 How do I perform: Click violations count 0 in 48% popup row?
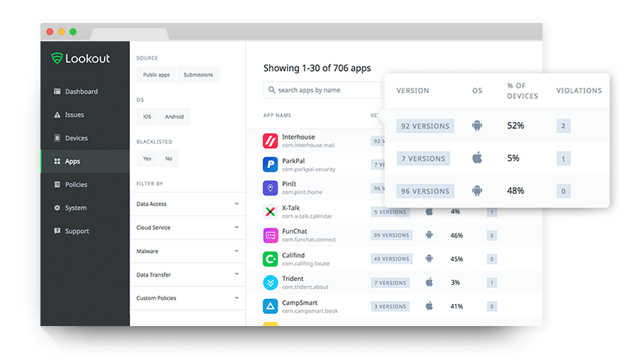point(563,191)
